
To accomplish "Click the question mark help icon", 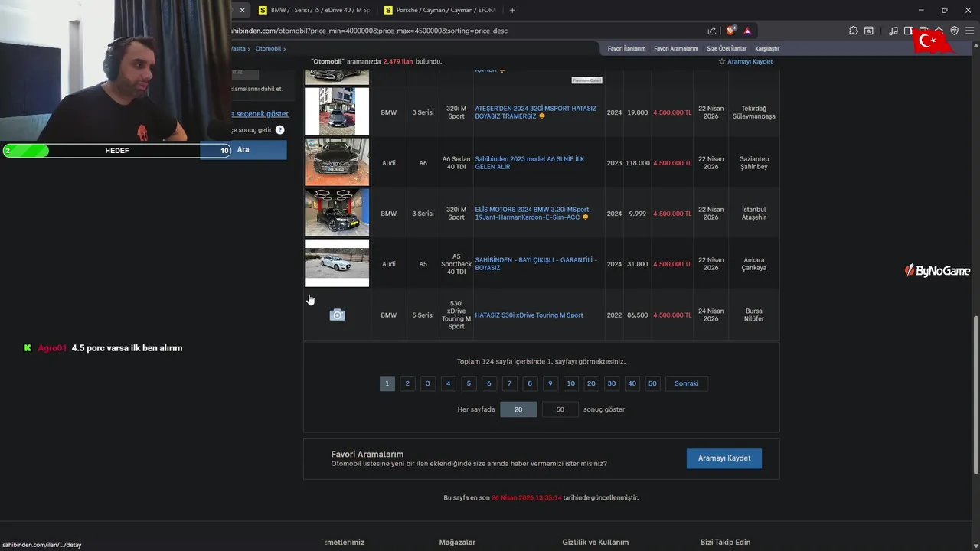I will tap(279, 130).
